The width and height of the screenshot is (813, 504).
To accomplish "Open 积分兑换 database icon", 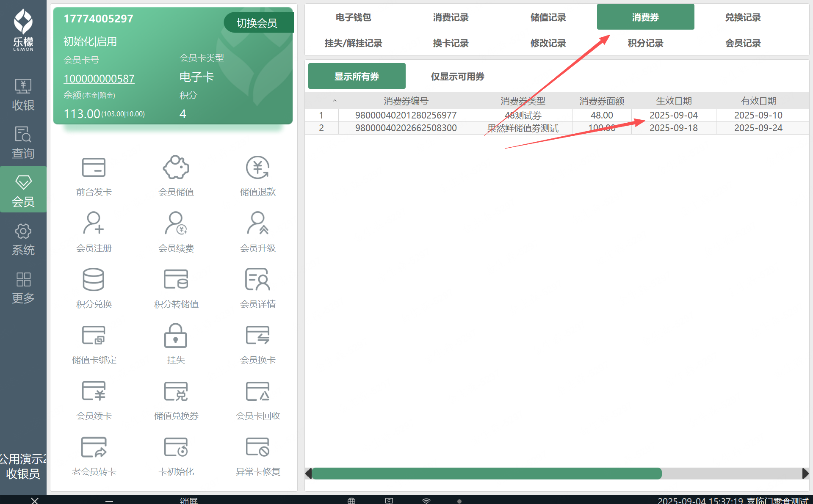I will pyautogui.click(x=94, y=280).
